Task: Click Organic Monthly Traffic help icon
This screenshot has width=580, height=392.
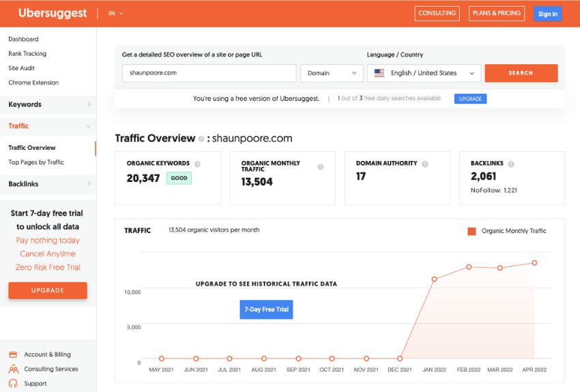Action: pyautogui.click(x=320, y=167)
